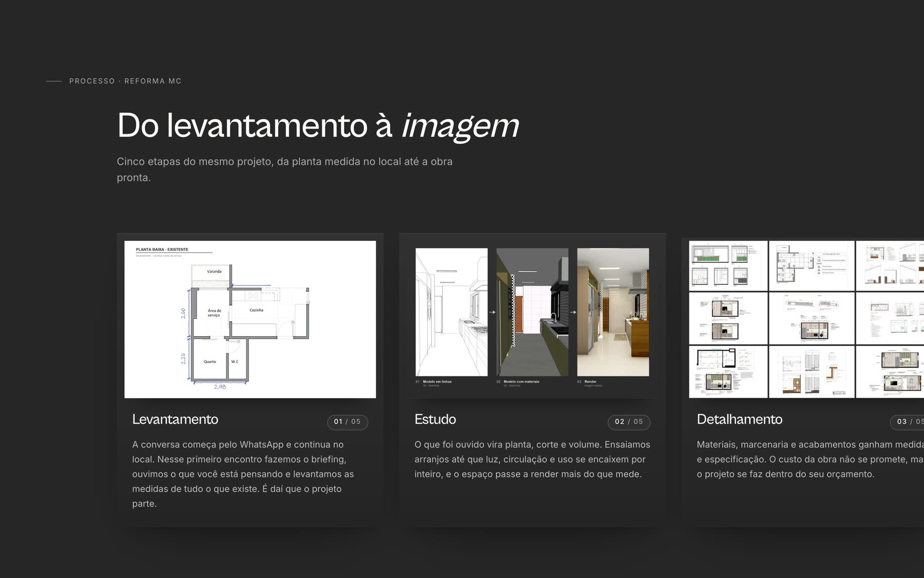The image size is (924, 578).
Task: Click the 'Modelo em linhas' caption
Action: (x=437, y=381)
